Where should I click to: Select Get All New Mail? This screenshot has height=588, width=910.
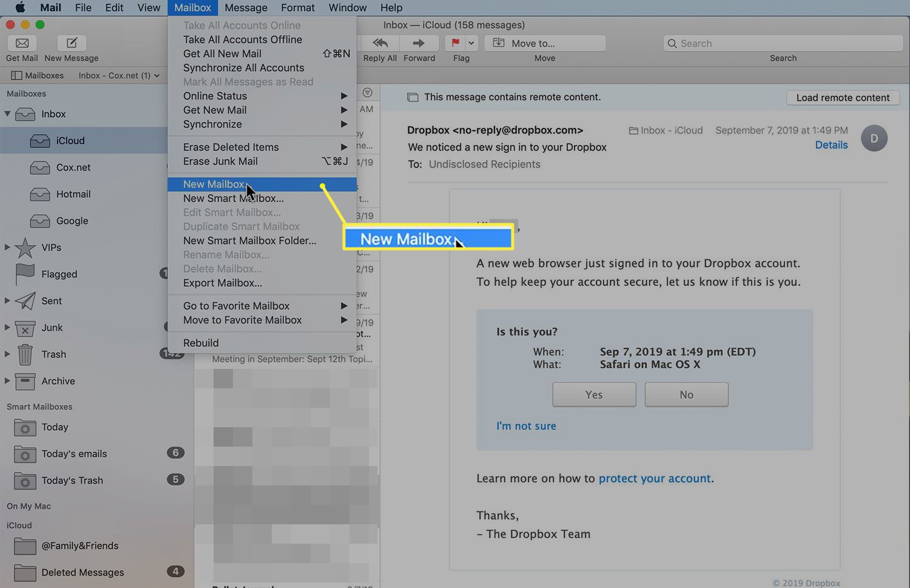262,53
